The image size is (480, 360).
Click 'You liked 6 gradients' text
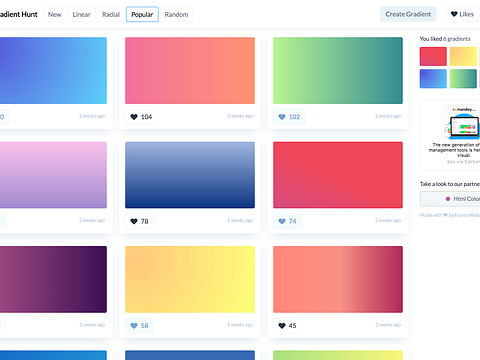(445, 39)
